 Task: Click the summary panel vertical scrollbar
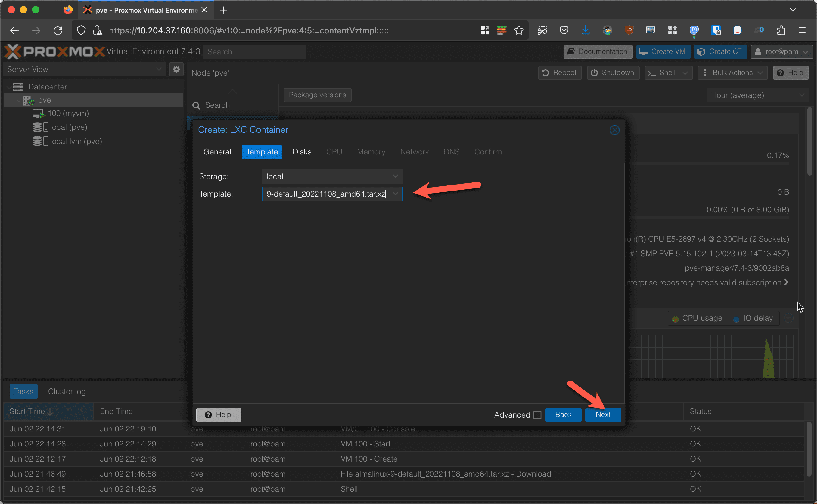(809, 141)
